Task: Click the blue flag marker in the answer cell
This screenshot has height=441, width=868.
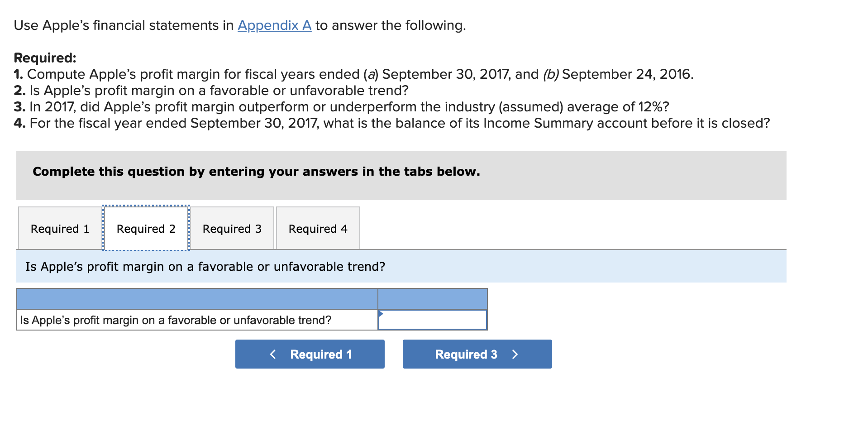Action: [382, 312]
